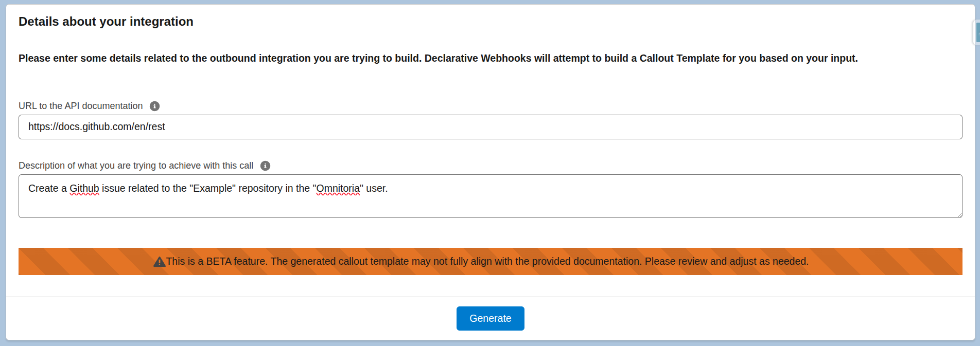
Task: Click the misspelled word "Github" in the description
Action: (84, 189)
